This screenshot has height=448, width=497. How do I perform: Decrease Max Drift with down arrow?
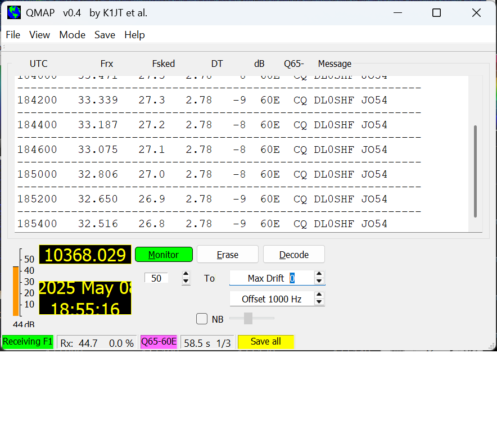point(319,281)
